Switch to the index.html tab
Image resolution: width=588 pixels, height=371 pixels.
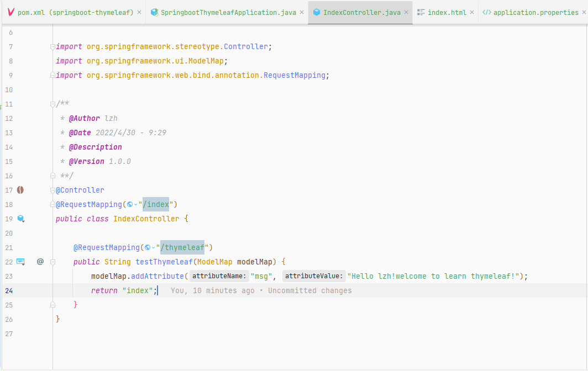click(445, 12)
